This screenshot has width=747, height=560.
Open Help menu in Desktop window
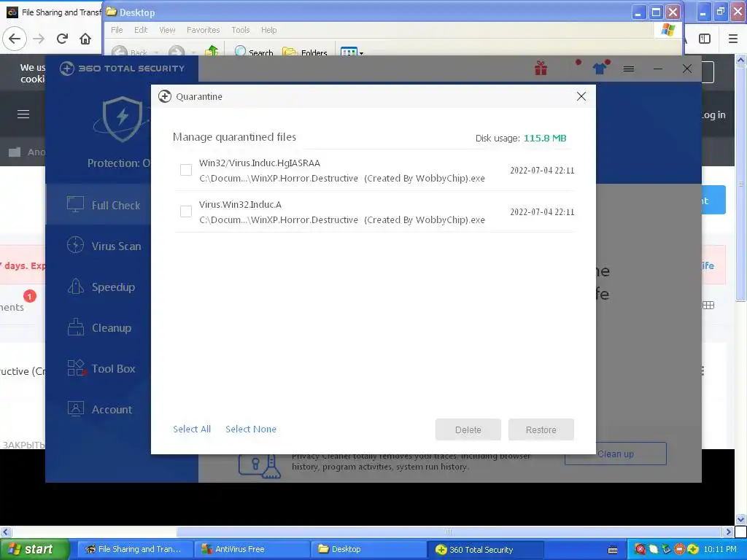[268, 30]
